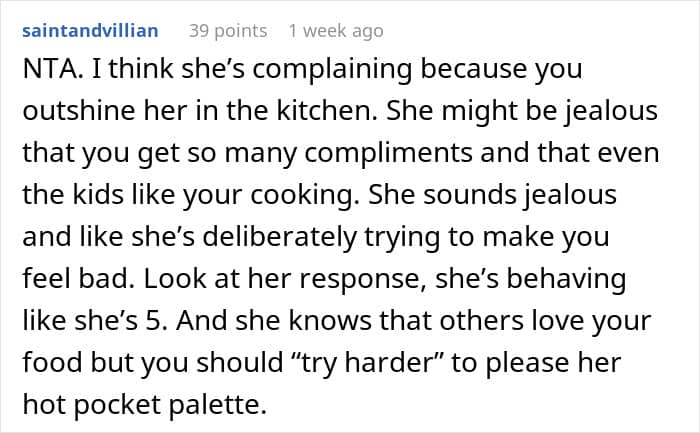Click the word please near the end
700x433 pixels.
[x=527, y=362]
